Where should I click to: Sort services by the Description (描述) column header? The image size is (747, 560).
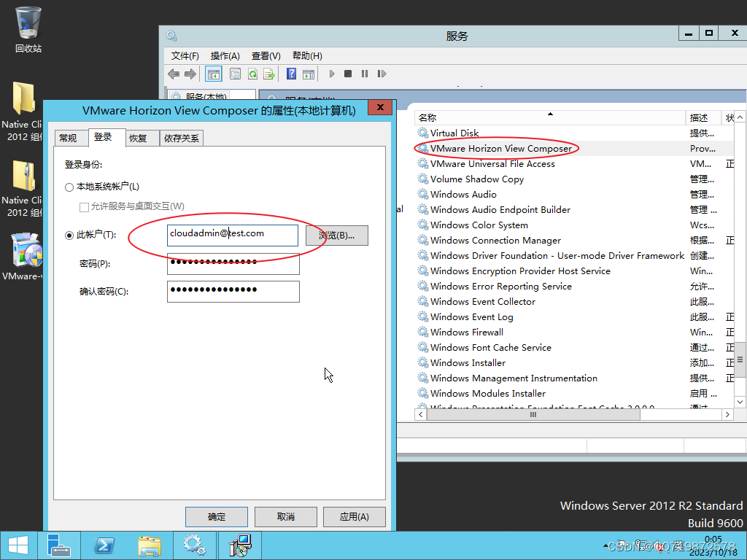[703, 117]
